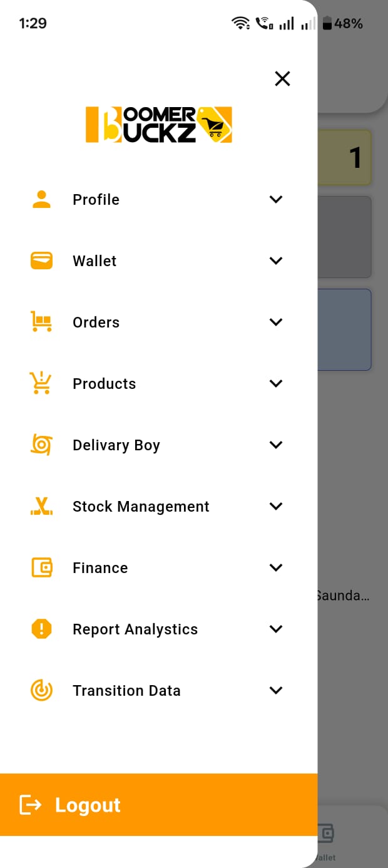Select the Products shopping cart icon
This screenshot has height=868, width=388.
tap(41, 383)
